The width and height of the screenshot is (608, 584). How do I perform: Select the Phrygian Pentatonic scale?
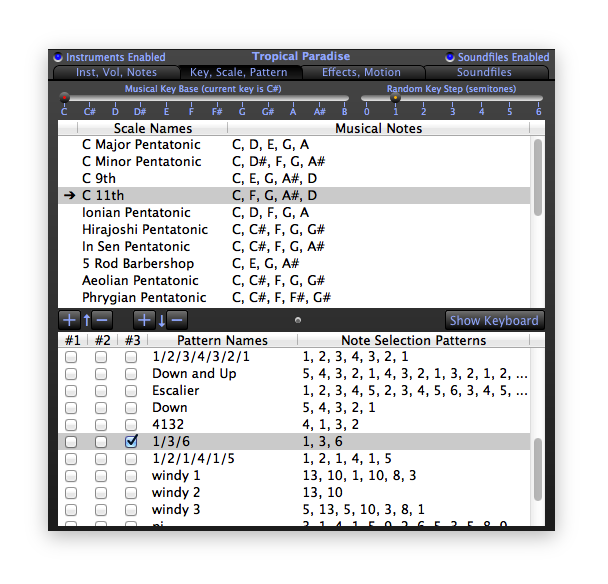(294, 297)
